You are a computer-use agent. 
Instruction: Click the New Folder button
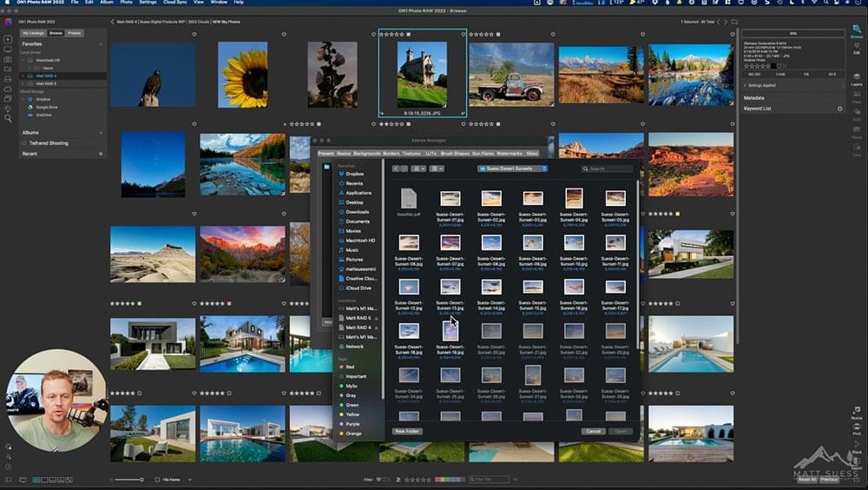407,431
